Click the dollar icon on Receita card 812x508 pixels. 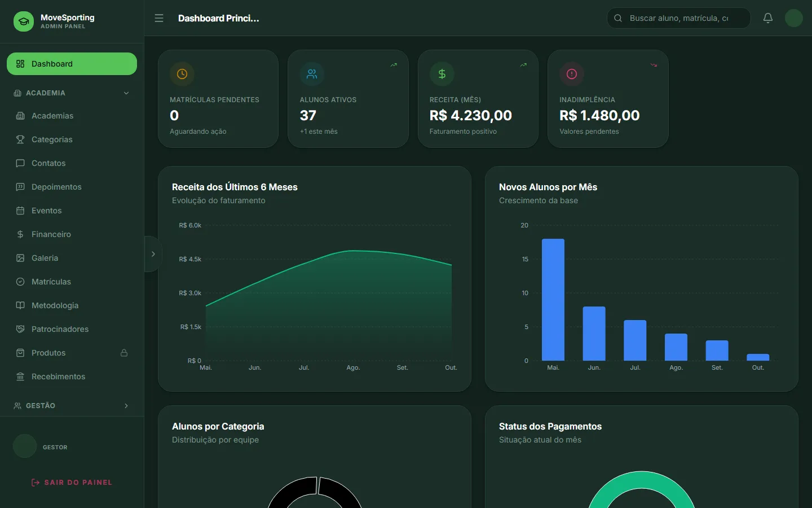click(442, 74)
